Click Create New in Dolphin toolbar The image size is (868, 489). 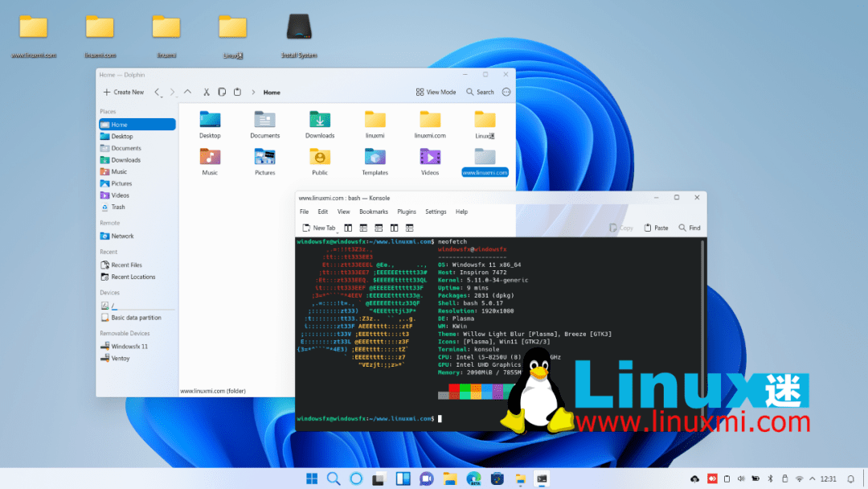point(124,92)
